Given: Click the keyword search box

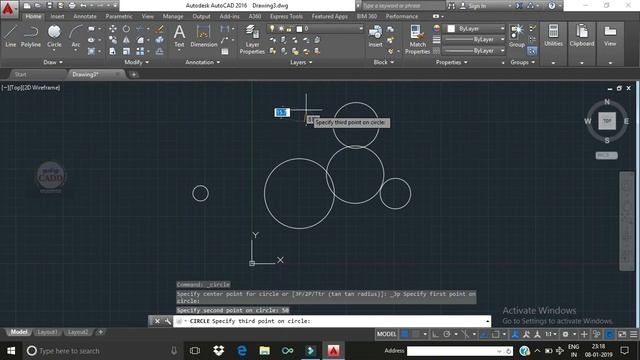Looking at the screenshot, I should [402, 6].
